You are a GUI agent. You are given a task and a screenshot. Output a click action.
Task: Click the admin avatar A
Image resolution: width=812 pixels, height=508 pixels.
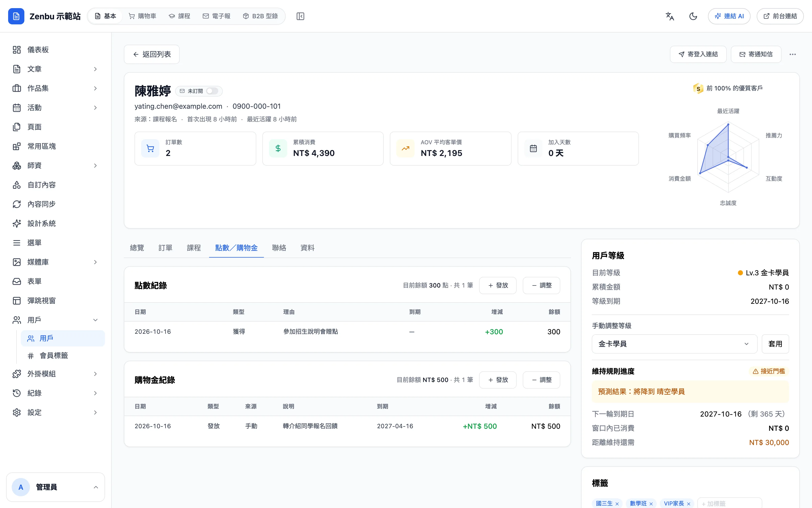coord(21,487)
